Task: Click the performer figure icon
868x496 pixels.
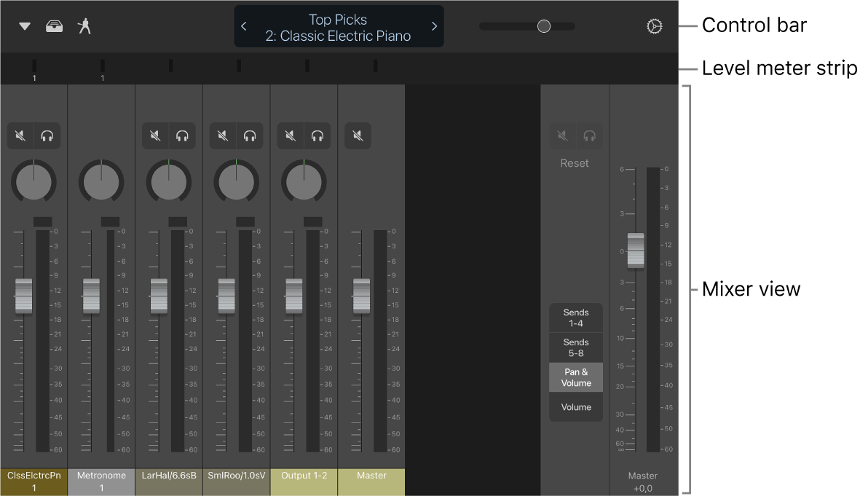Action: pyautogui.click(x=84, y=26)
